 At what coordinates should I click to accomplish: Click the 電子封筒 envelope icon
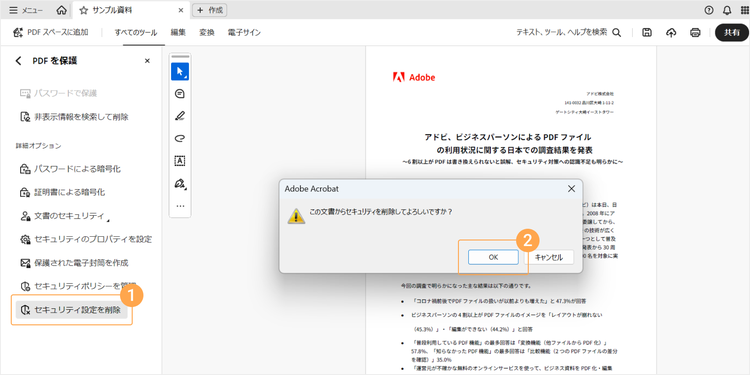[25, 263]
